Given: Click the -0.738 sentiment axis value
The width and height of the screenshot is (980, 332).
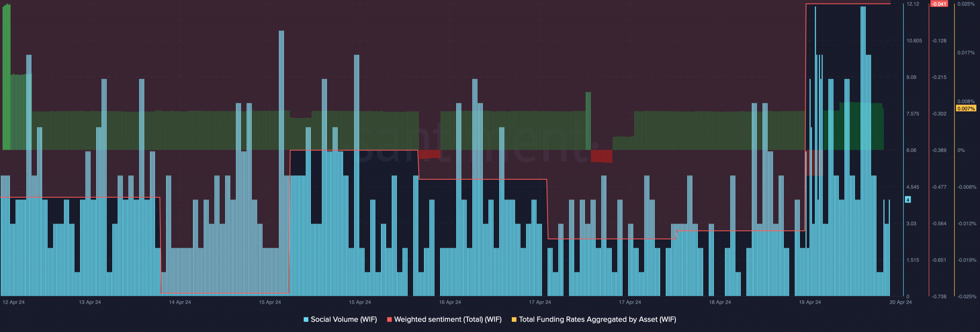Looking at the screenshot, I should tap(939, 296).
